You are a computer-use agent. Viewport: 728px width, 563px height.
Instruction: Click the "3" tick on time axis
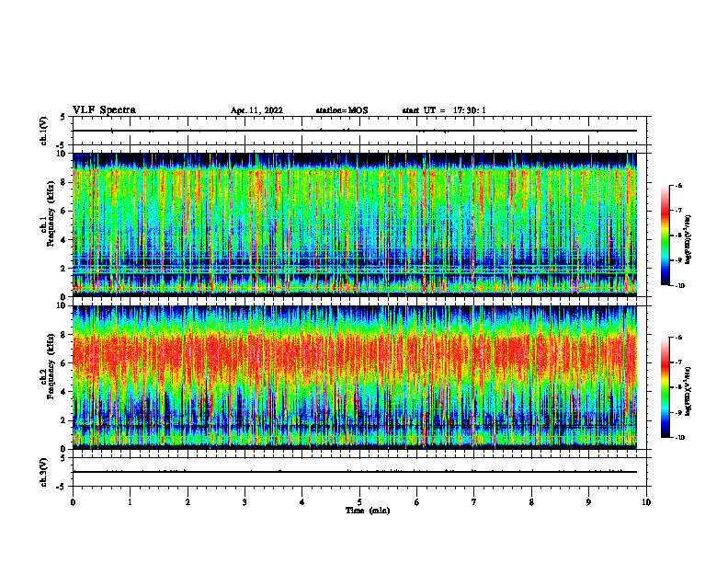pos(245,502)
